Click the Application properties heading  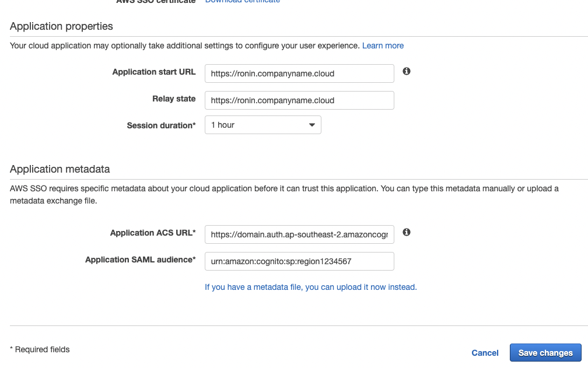[61, 26]
